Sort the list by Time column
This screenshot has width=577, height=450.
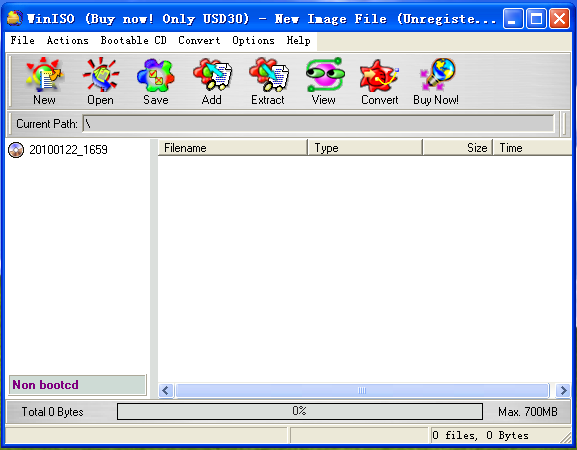532,148
